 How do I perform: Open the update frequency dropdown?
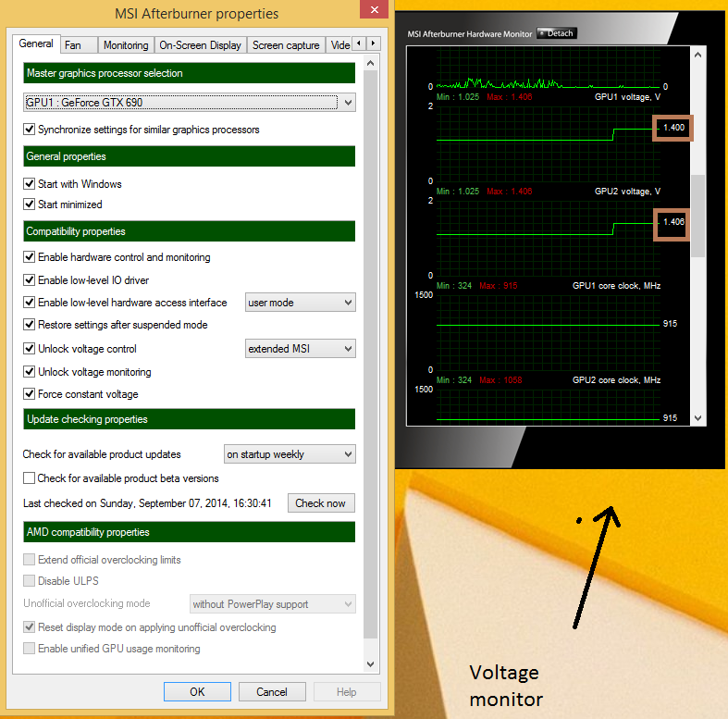tap(290, 454)
